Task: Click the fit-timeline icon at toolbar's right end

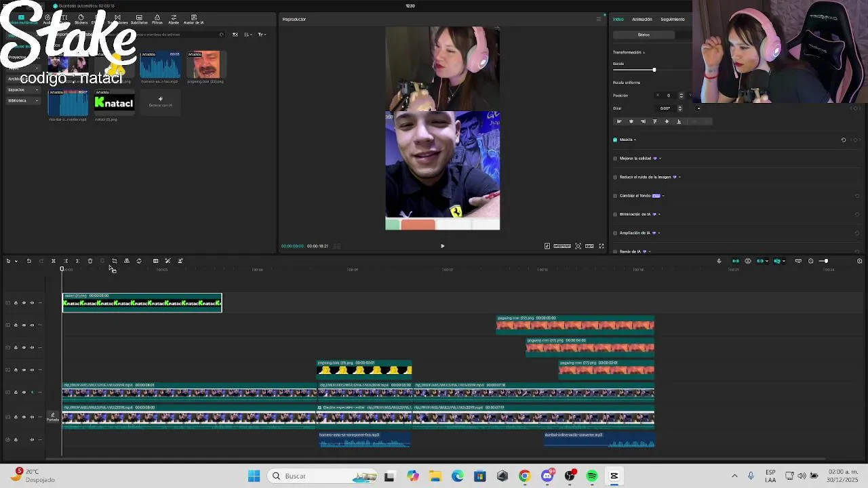Action: pyautogui.click(x=859, y=261)
